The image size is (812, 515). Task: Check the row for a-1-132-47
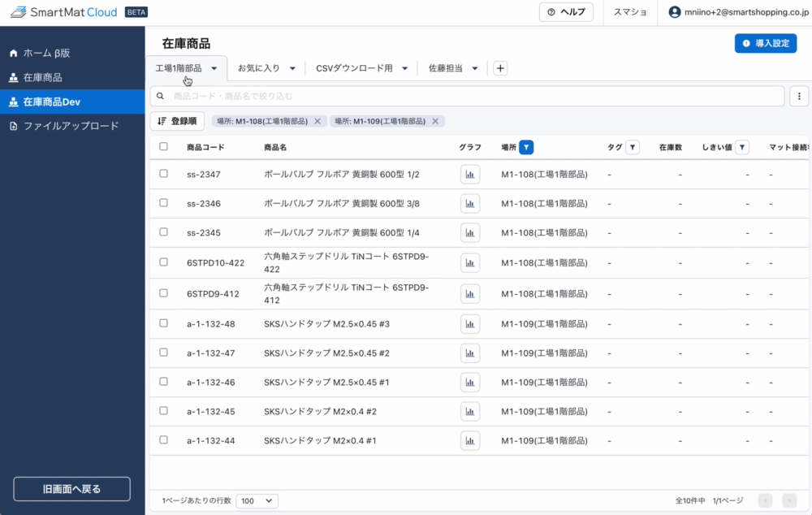click(164, 353)
